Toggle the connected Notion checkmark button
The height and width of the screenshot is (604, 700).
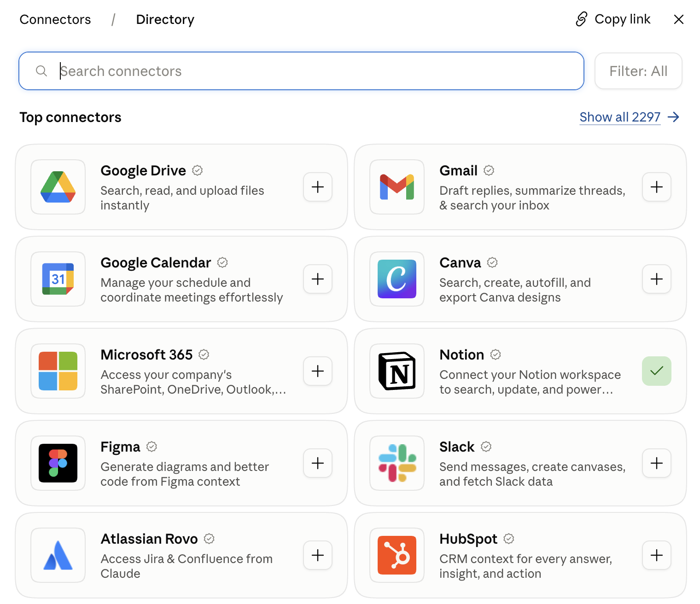657,371
